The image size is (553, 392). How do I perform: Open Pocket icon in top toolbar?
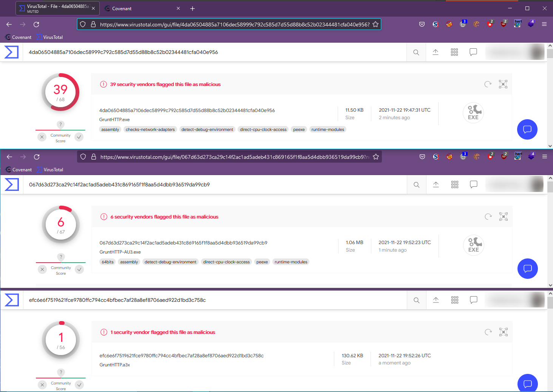tap(422, 24)
